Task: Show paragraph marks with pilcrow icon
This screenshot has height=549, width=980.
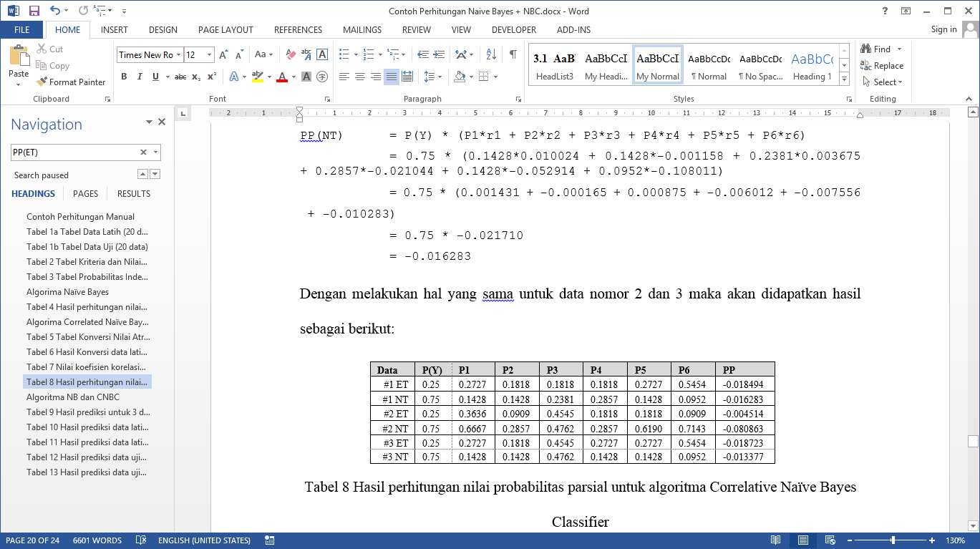Action: point(513,54)
